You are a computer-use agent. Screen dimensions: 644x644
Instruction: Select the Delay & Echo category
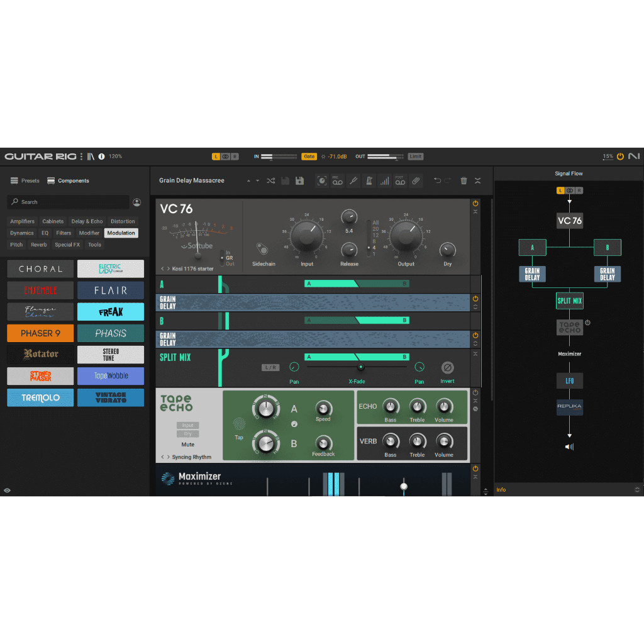[87, 221]
